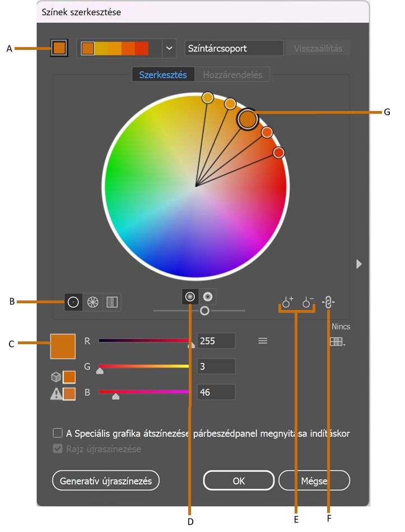Show brightness and hue on wheel
The image size is (405, 532).
pyautogui.click(x=208, y=297)
